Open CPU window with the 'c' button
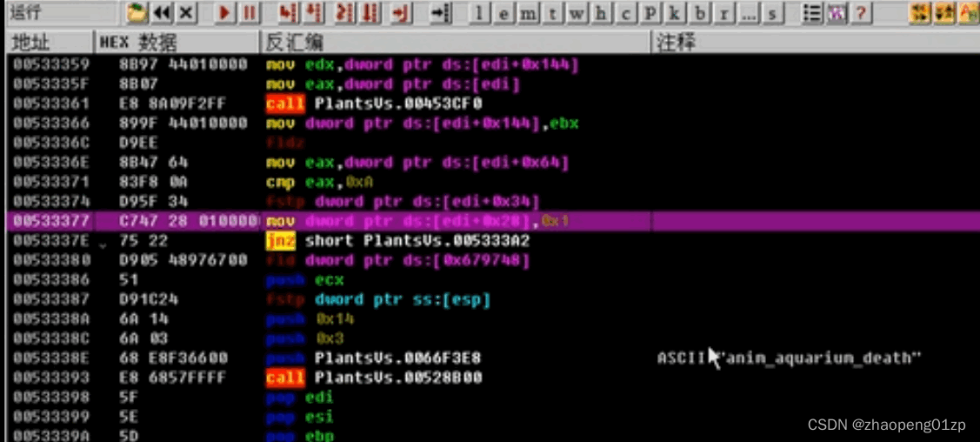980x442 pixels. [x=625, y=13]
